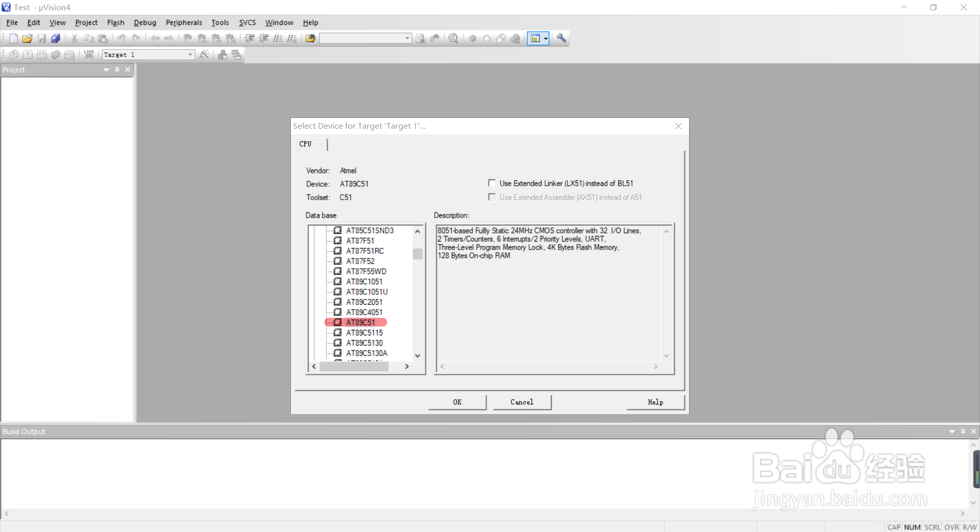The image size is (980, 532).
Task: Click the NUM status bar indicator
Action: pos(912,527)
